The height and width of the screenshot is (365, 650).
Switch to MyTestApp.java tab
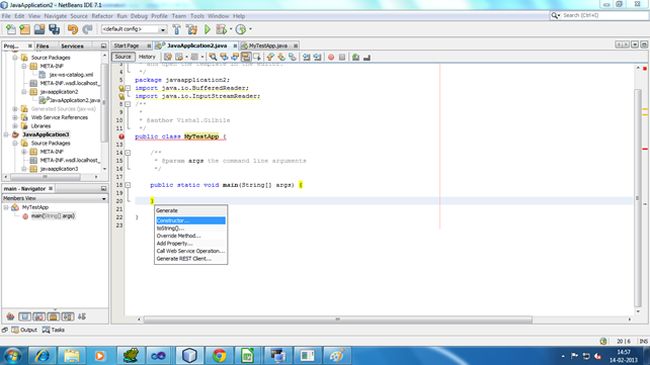(268, 46)
